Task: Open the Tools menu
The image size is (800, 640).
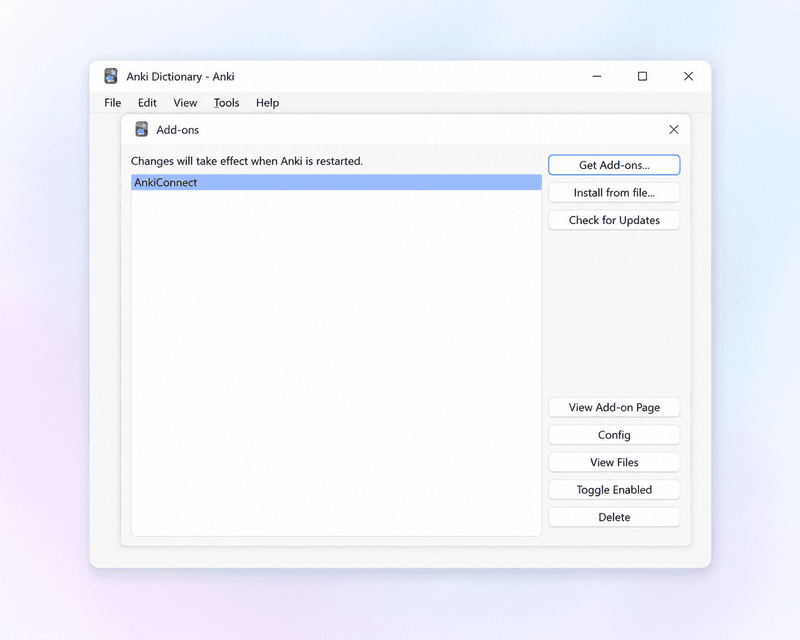Action: [227, 103]
